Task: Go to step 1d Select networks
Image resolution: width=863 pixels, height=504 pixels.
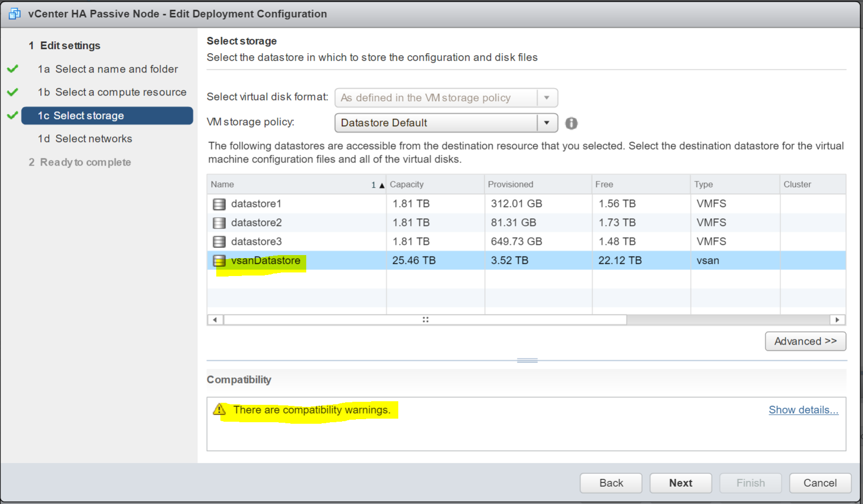Action: tap(85, 139)
